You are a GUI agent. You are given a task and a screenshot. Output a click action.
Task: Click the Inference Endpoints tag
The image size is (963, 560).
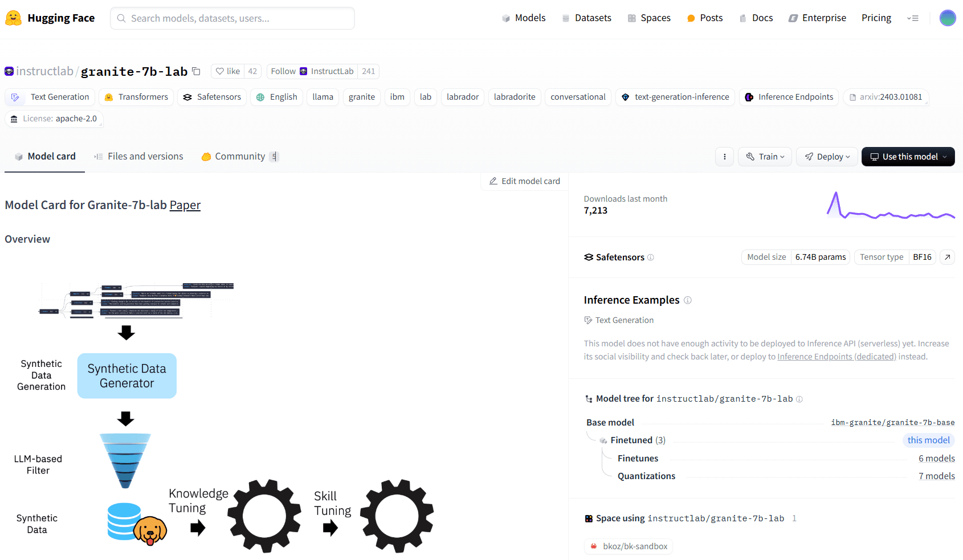point(789,97)
